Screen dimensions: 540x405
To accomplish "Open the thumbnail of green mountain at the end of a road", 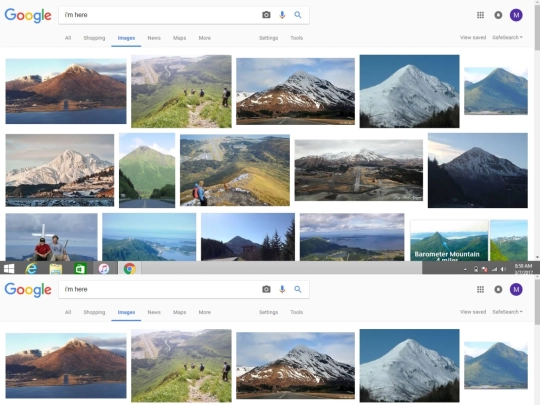I will [x=147, y=170].
